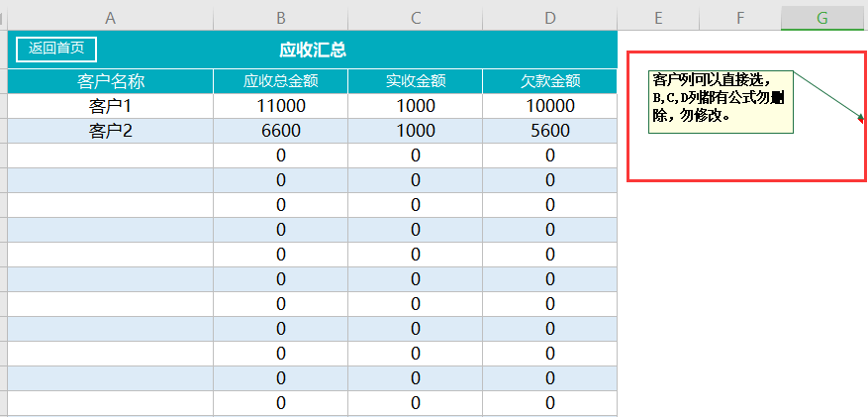
Task: Select the 客户1 cell
Action: [111, 106]
